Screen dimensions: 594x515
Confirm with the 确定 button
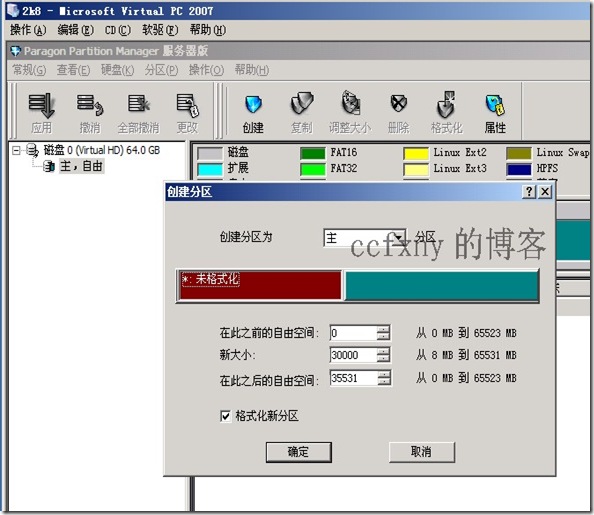pos(299,452)
